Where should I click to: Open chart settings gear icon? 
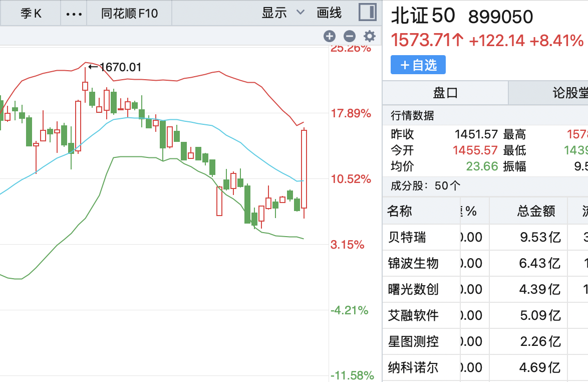click(x=370, y=36)
